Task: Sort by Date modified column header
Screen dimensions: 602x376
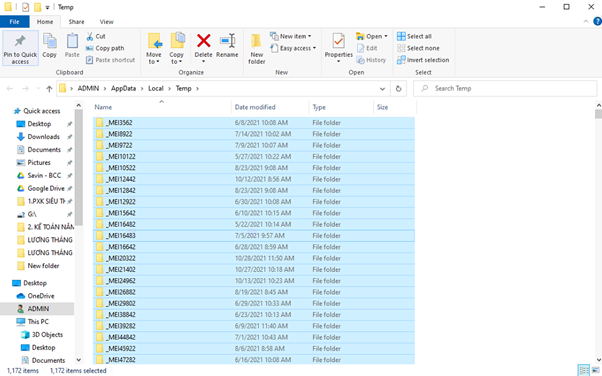Action: click(x=270, y=107)
